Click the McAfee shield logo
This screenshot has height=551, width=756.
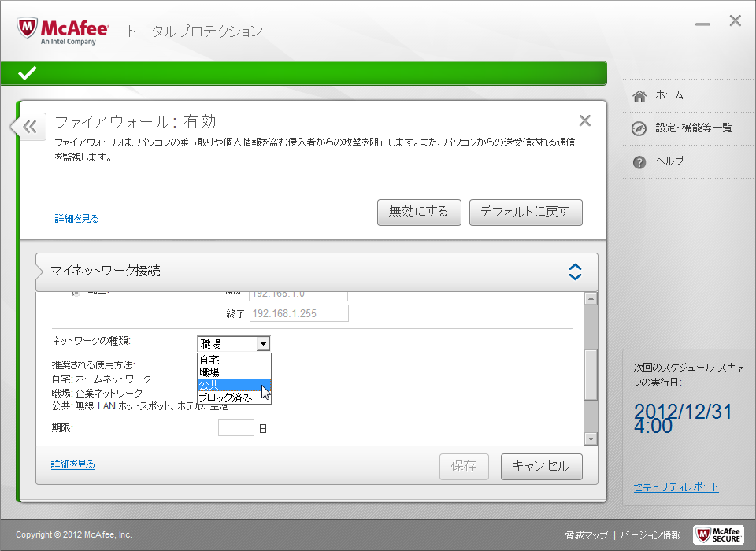pyautogui.click(x=27, y=28)
